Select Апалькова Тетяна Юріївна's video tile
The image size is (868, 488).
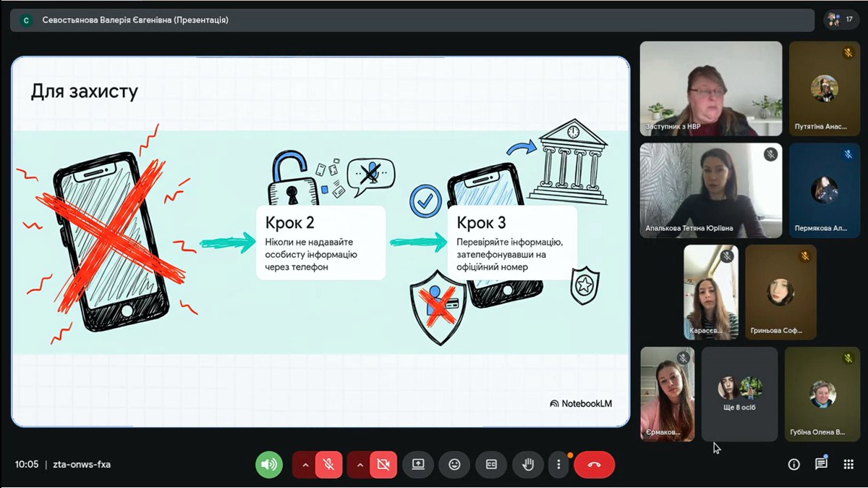pos(710,190)
